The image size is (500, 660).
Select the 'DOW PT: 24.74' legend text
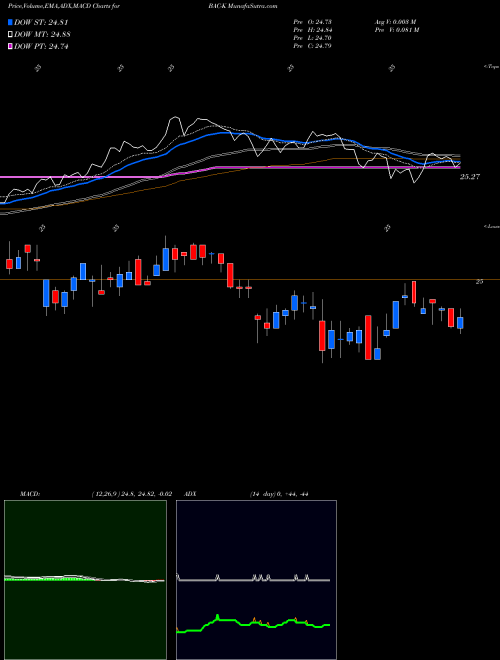[41, 46]
